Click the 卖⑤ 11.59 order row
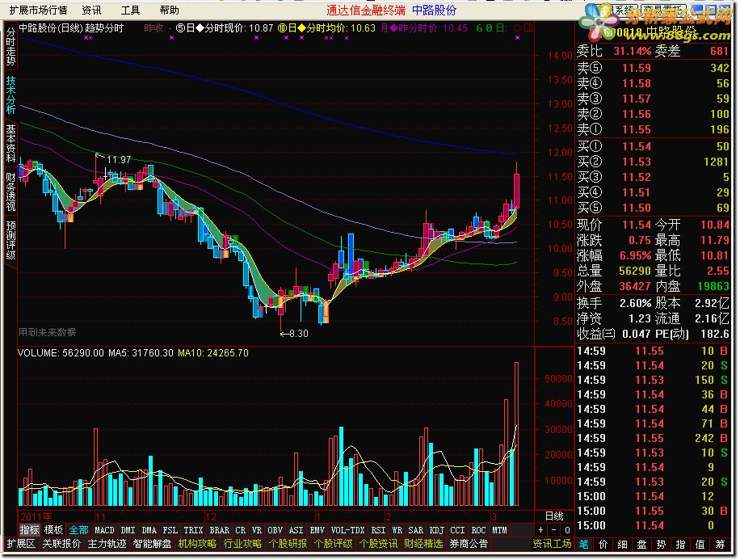 [654, 68]
